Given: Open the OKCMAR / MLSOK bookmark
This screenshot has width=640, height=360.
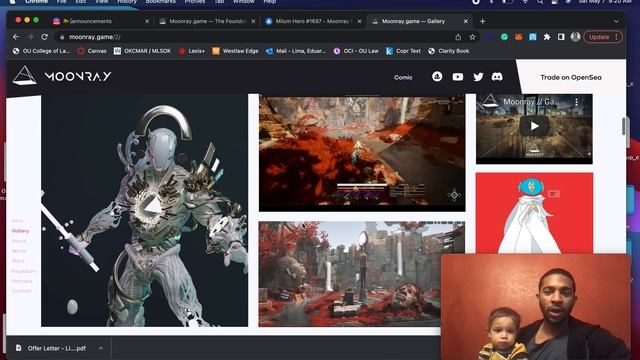Looking at the screenshot, I should (x=142, y=51).
